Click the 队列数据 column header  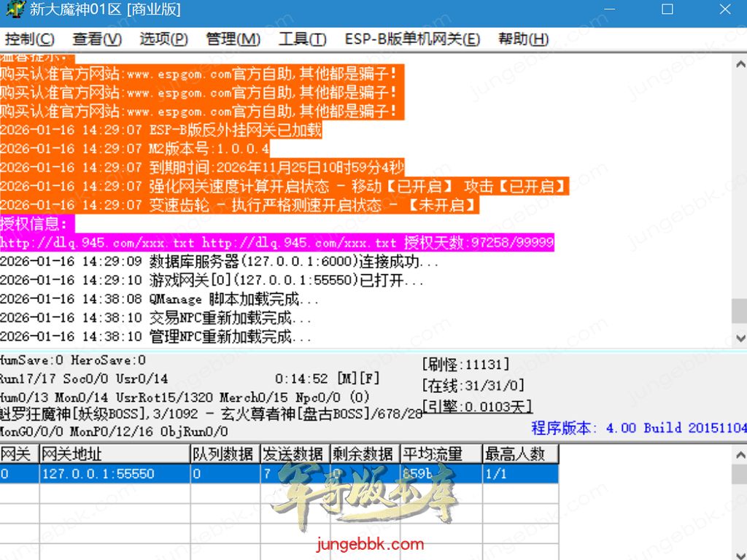pyautogui.click(x=225, y=454)
